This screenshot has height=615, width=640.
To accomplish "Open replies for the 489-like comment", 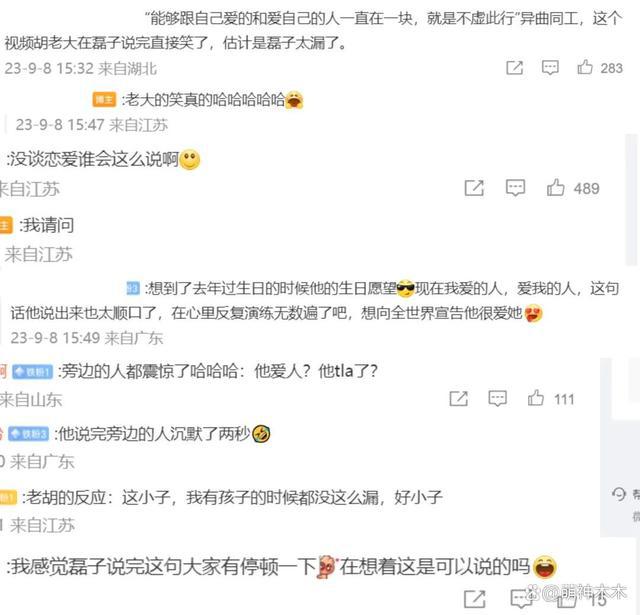I will point(516,188).
